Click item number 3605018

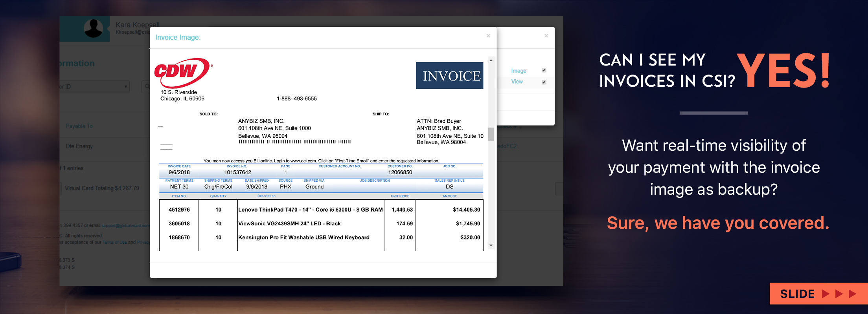(x=179, y=224)
